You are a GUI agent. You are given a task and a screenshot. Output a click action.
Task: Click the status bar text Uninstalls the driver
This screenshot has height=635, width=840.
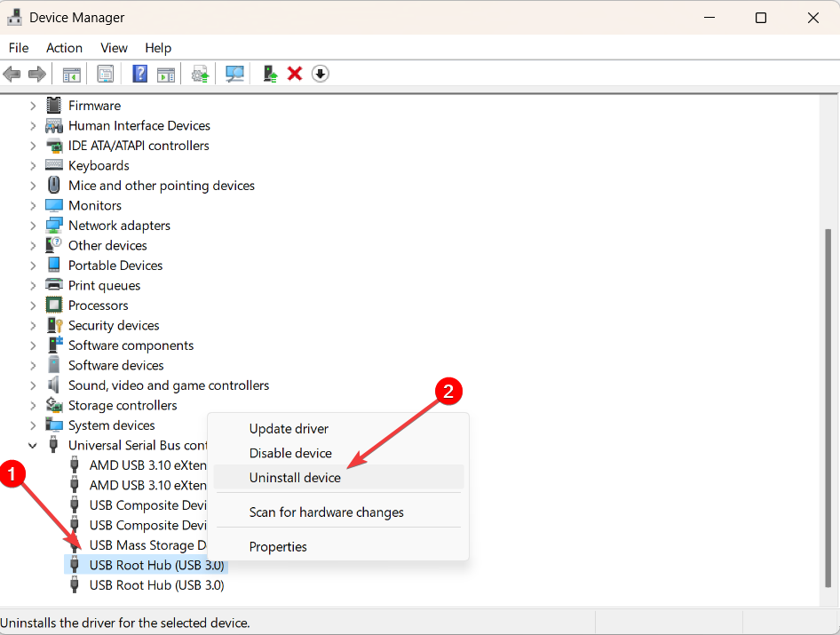click(x=125, y=623)
